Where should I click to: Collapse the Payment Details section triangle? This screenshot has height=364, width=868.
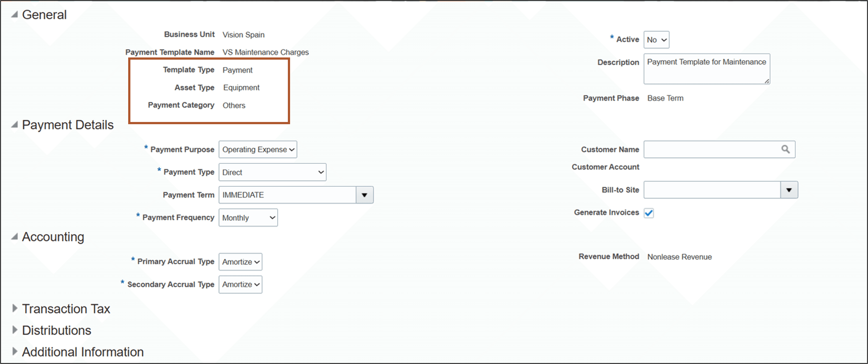(14, 124)
